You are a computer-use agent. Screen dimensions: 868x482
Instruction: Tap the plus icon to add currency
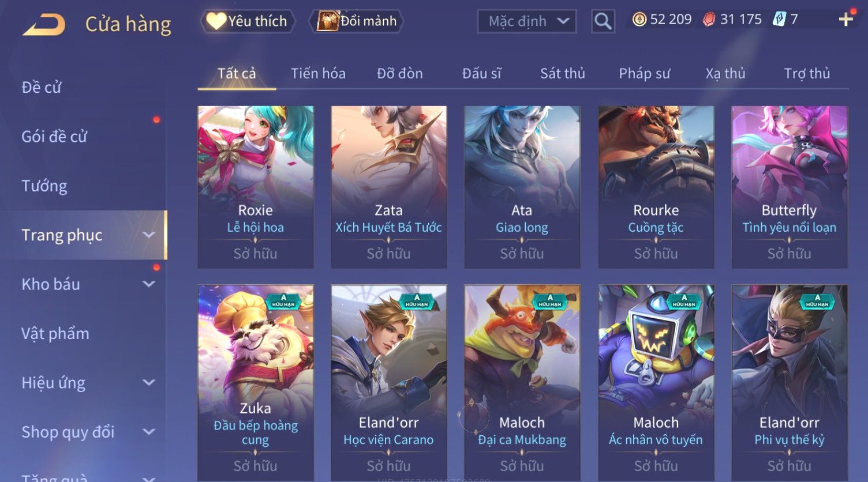(846, 20)
